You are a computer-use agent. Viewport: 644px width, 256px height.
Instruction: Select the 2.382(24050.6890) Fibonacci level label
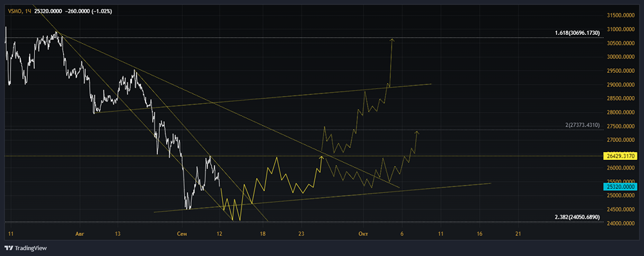click(x=578, y=217)
